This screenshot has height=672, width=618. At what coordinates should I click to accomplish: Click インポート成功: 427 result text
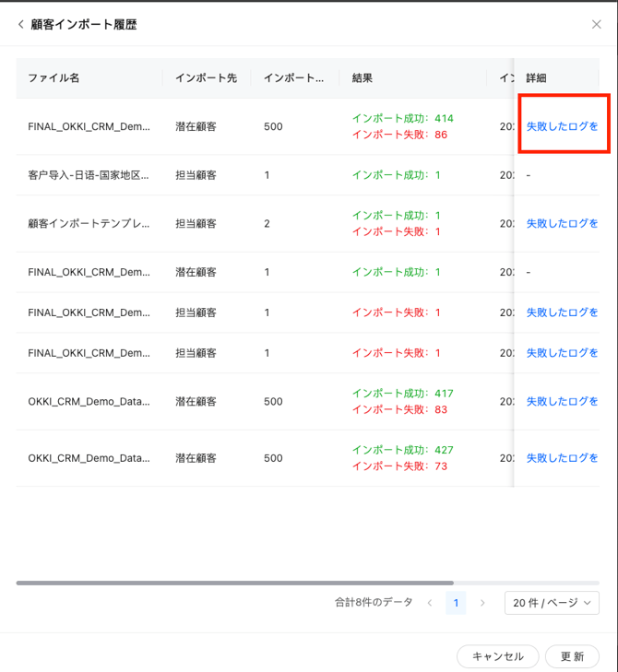(x=403, y=450)
